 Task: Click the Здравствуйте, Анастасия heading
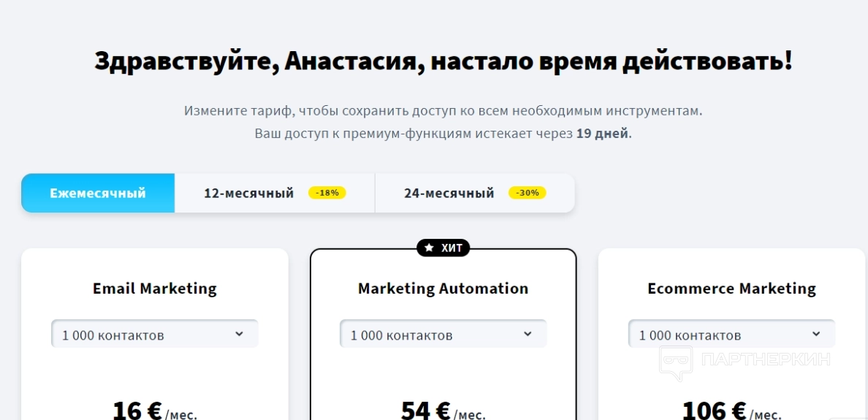tap(443, 61)
